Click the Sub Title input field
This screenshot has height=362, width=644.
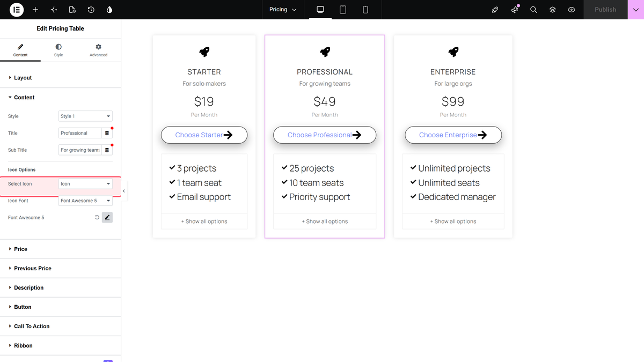80,150
